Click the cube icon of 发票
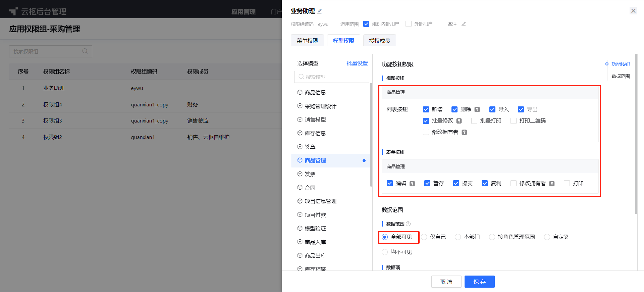This screenshot has width=644, height=292. tap(300, 174)
